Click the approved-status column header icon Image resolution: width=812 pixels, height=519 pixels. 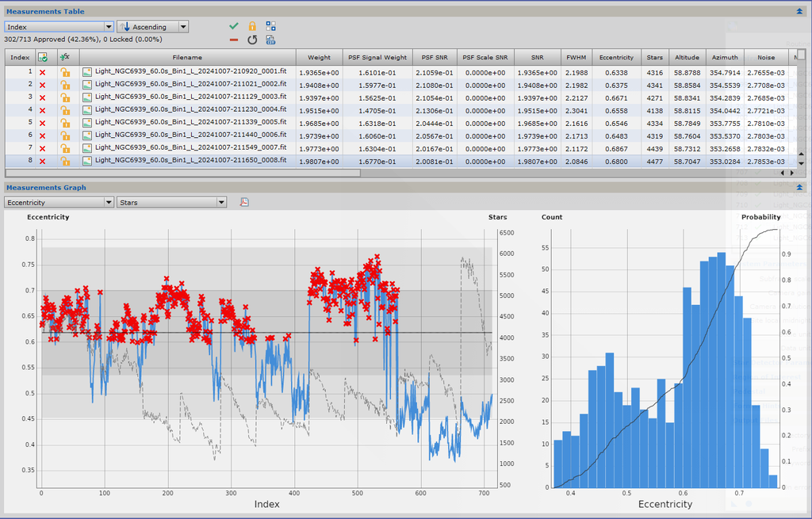tap(43, 57)
